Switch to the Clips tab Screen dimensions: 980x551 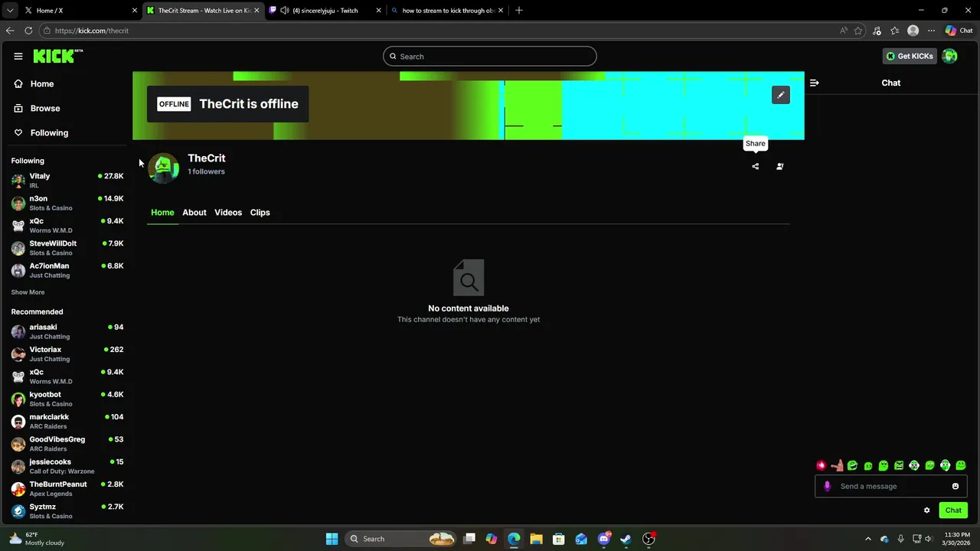click(260, 212)
